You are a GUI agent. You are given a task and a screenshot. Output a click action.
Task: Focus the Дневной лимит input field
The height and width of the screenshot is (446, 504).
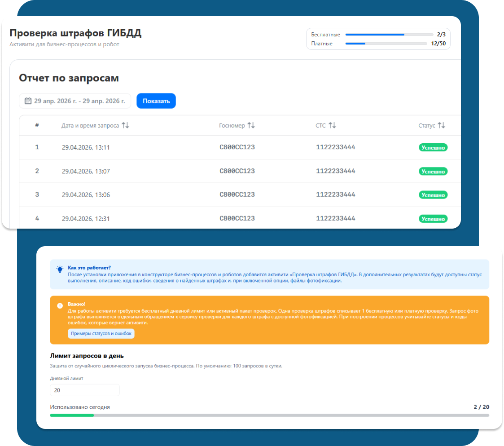(x=85, y=390)
